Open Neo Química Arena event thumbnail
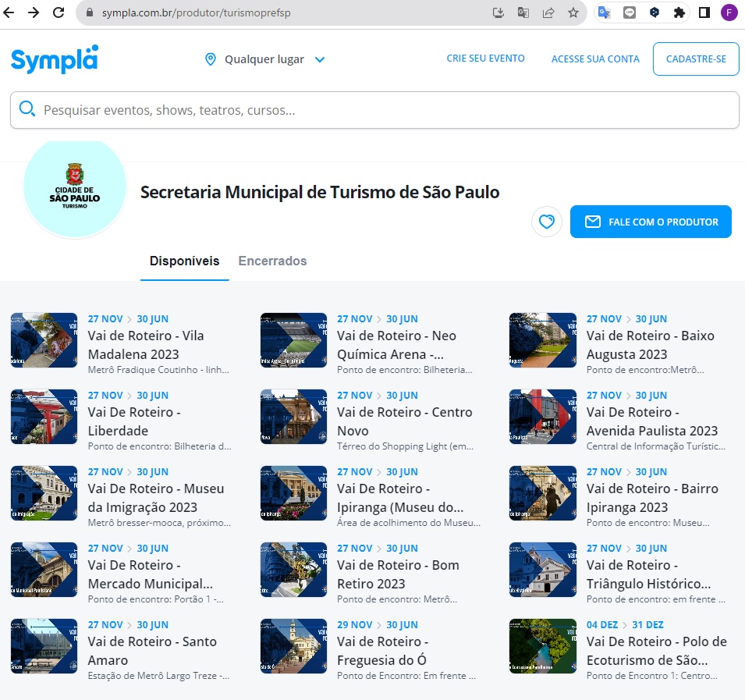Screen dimensions: 745x700 pos(293,340)
